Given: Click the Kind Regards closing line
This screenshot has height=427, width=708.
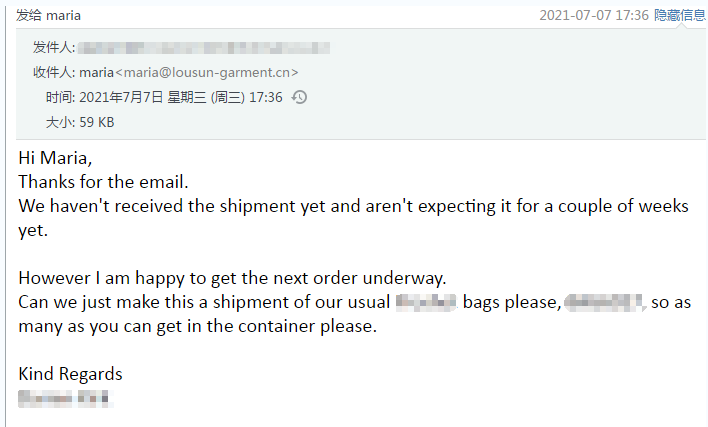Looking at the screenshot, I should [70, 374].
